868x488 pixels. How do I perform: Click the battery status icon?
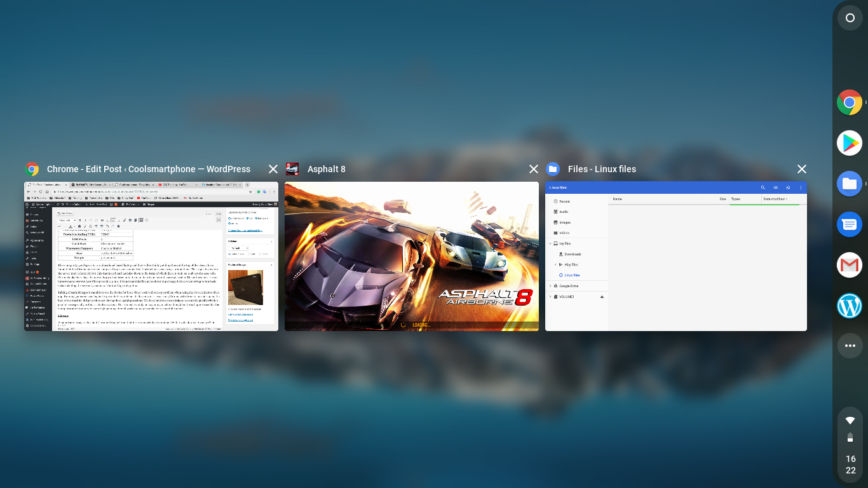[x=850, y=437]
